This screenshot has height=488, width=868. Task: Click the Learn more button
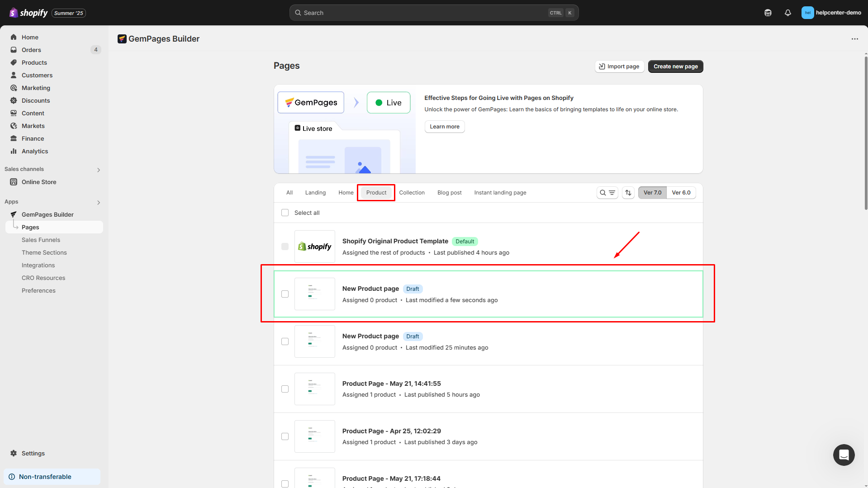click(x=444, y=127)
